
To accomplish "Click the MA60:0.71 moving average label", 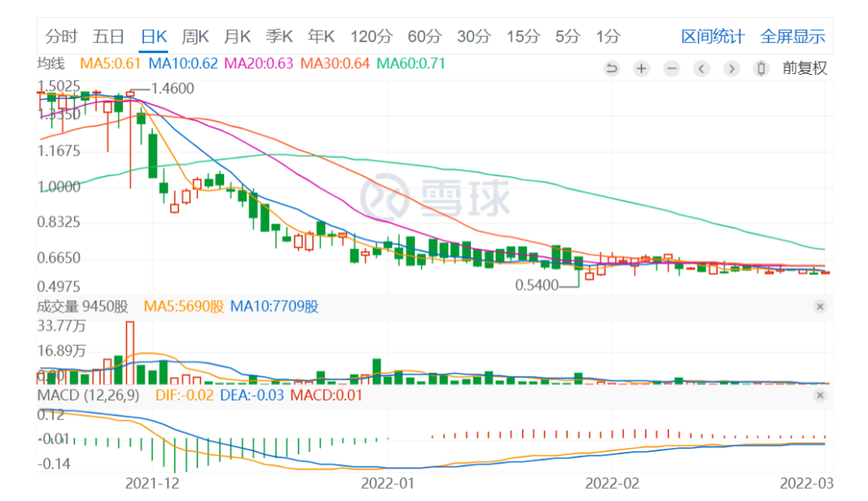I will coord(411,63).
